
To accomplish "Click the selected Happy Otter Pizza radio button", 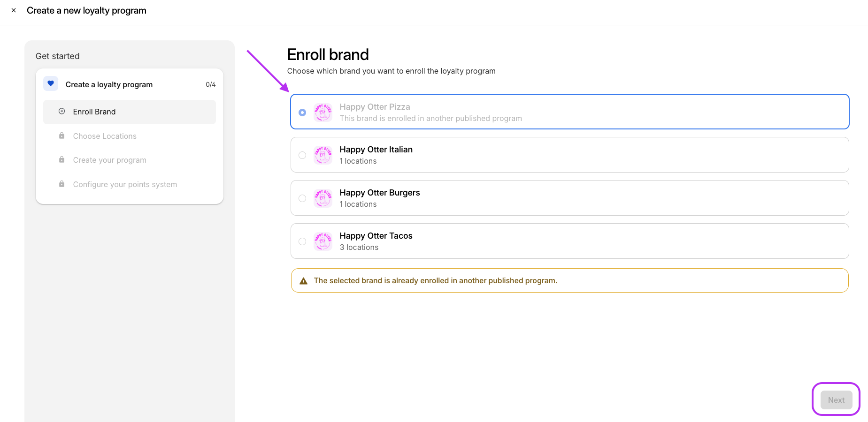I will (x=302, y=113).
